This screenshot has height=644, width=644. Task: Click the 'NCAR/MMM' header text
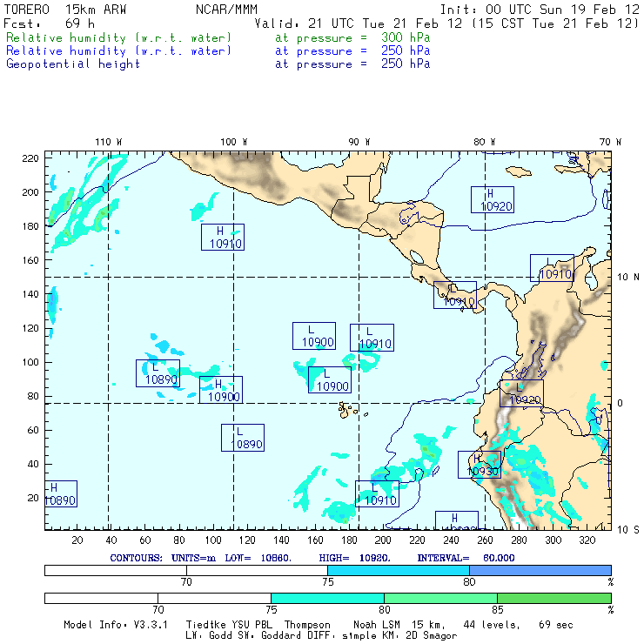[x=226, y=10]
